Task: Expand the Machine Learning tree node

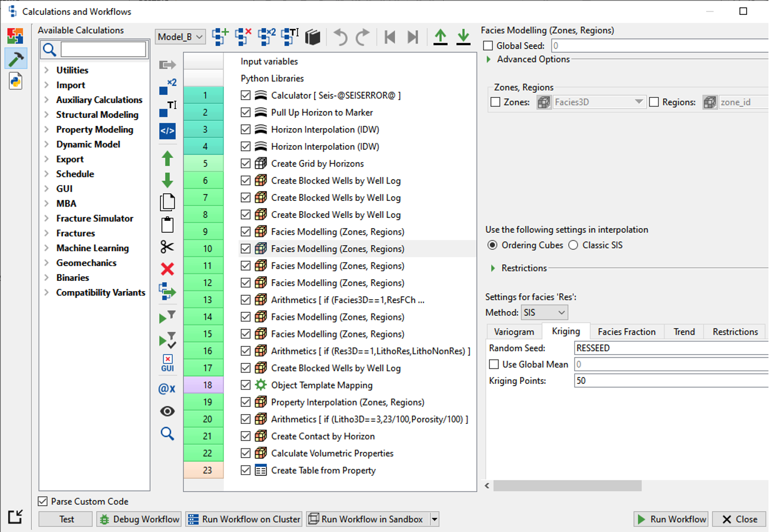Action: click(46, 248)
